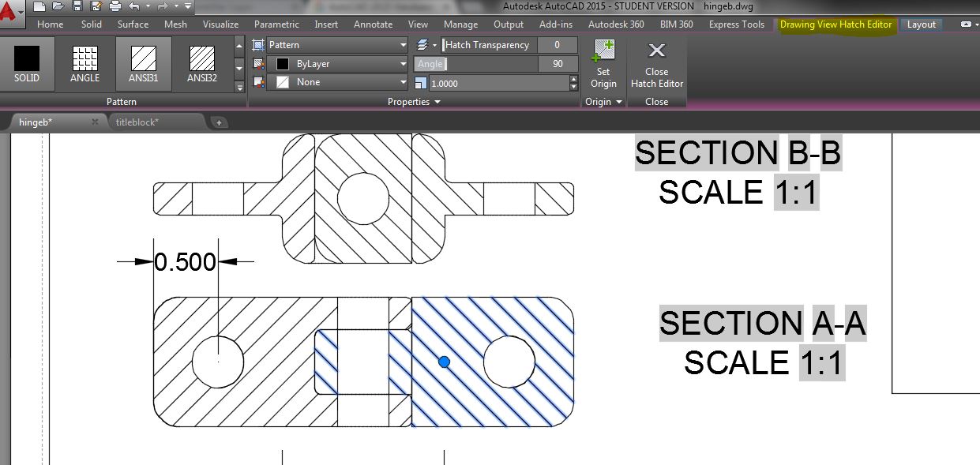
Task: Expand the full hatch pattern gallery
Action: point(240,86)
